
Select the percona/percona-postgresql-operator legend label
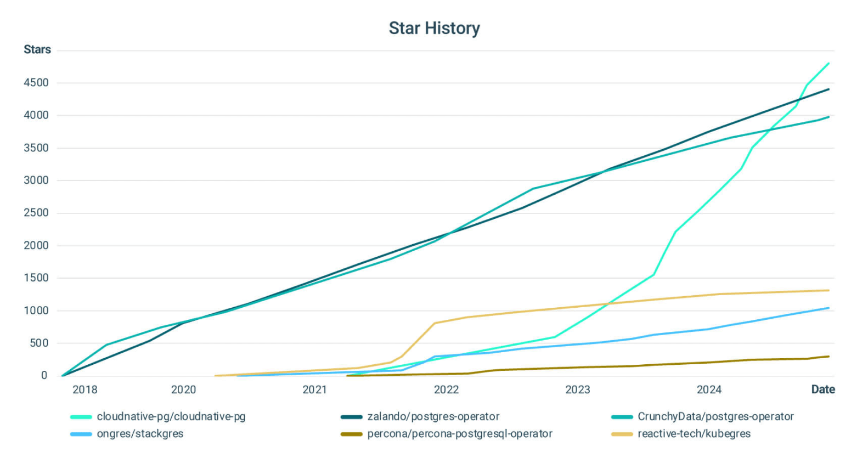tap(460, 434)
